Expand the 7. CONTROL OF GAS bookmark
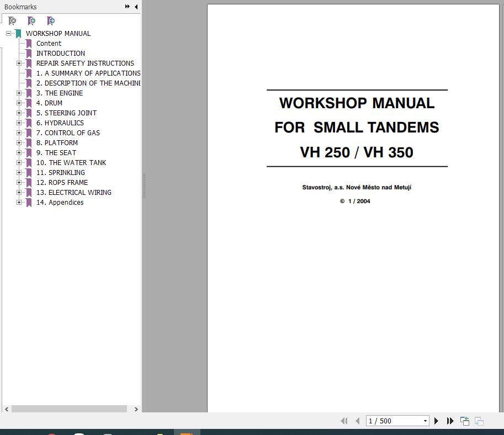504x435 pixels. point(19,133)
